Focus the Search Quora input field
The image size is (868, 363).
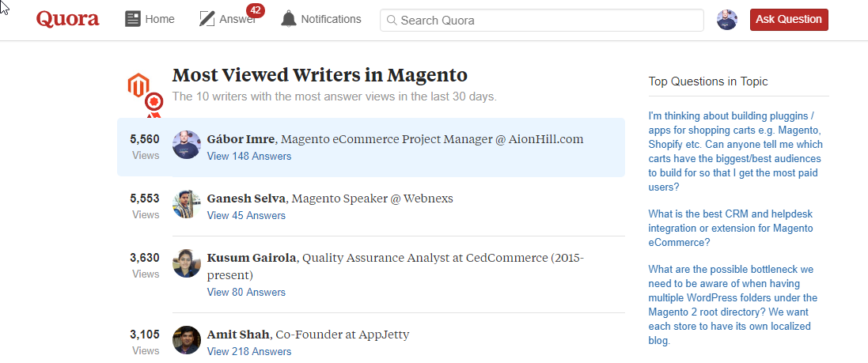click(541, 21)
